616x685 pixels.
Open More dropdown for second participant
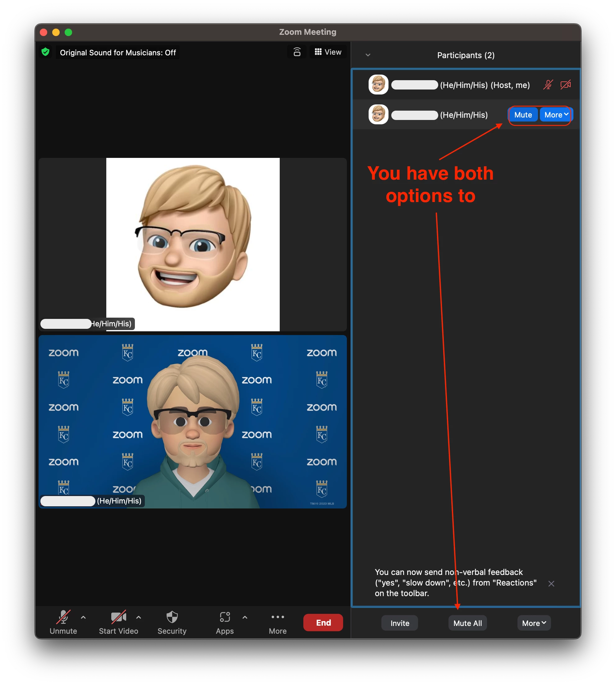pos(556,115)
